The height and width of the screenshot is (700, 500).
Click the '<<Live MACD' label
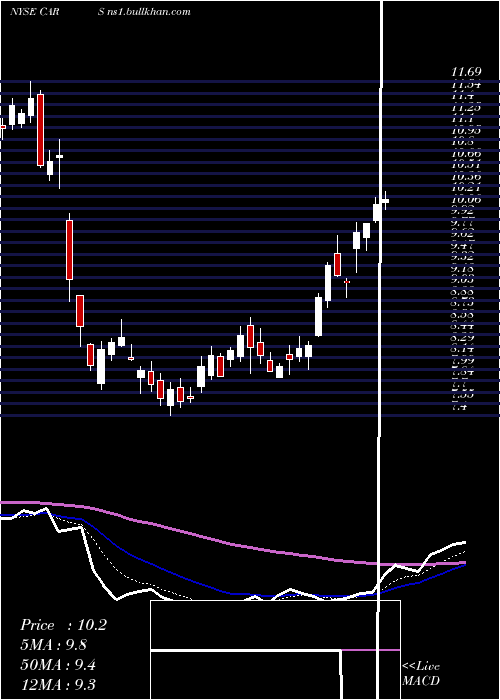[421, 673]
